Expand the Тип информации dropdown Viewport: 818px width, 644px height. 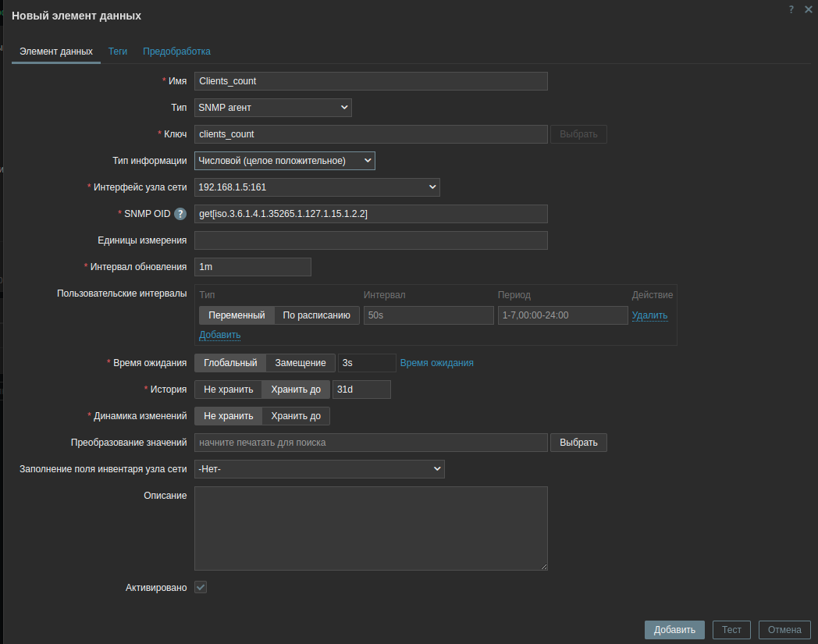(284, 161)
